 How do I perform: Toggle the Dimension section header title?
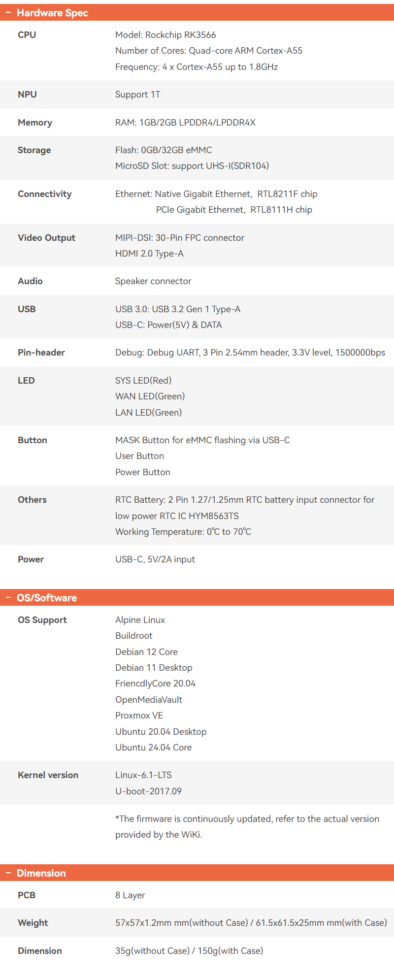41,873
